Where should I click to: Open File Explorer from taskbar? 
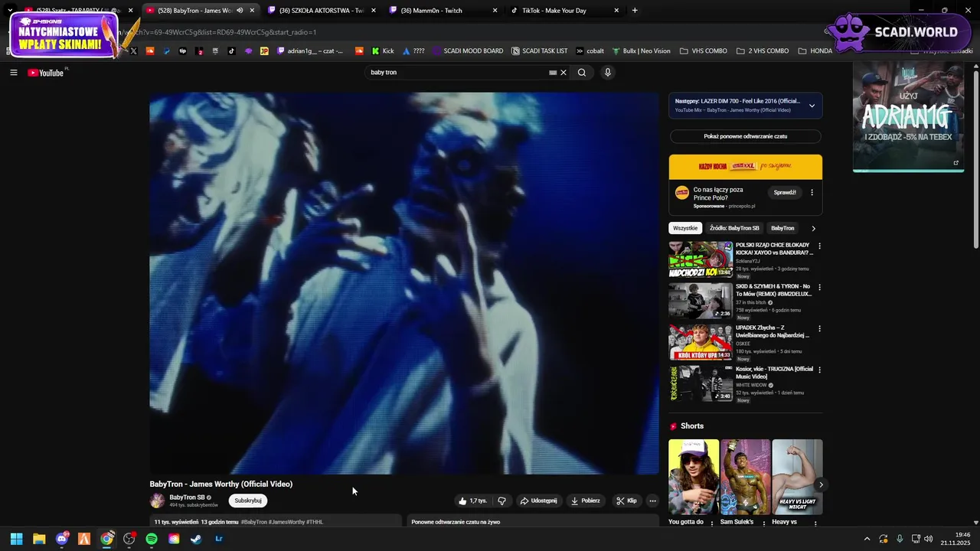pyautogui.click(x=39, y=539)
